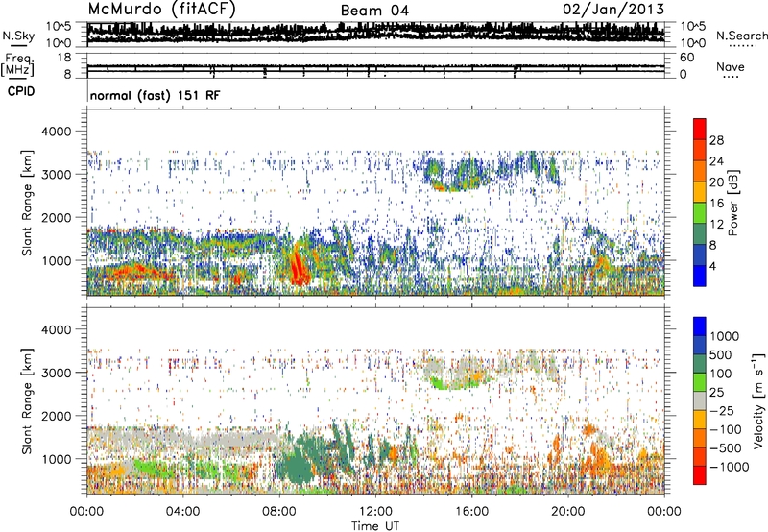This screenshot has height=532, width=768.
Task: Click the 1000 tick on velocity colorbar
Action: 725,336
